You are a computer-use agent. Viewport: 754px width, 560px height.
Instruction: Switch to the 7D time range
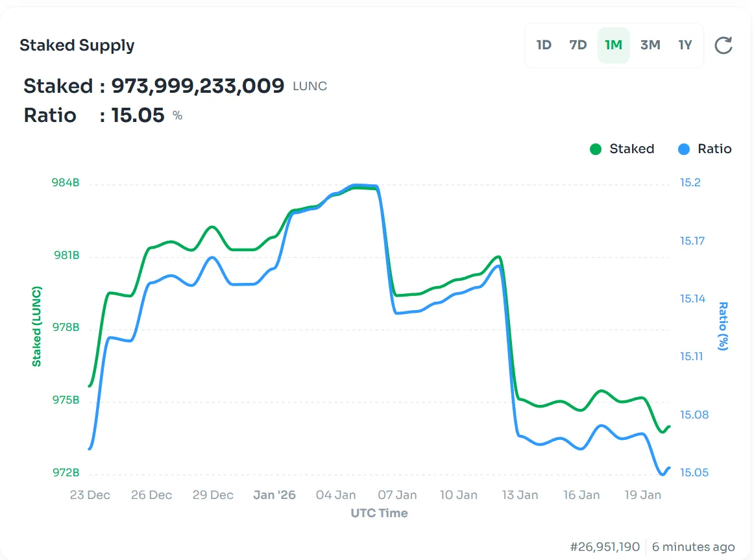click(578, 45)
